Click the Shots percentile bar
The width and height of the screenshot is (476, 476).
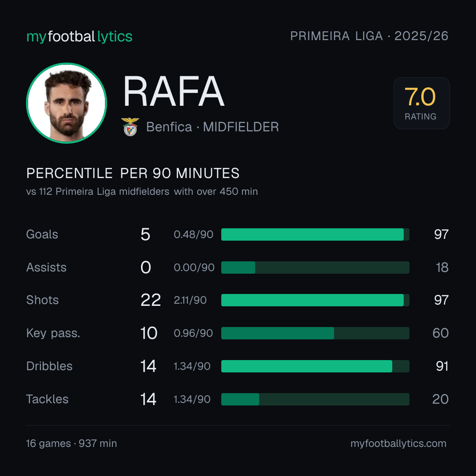[315, 300]
